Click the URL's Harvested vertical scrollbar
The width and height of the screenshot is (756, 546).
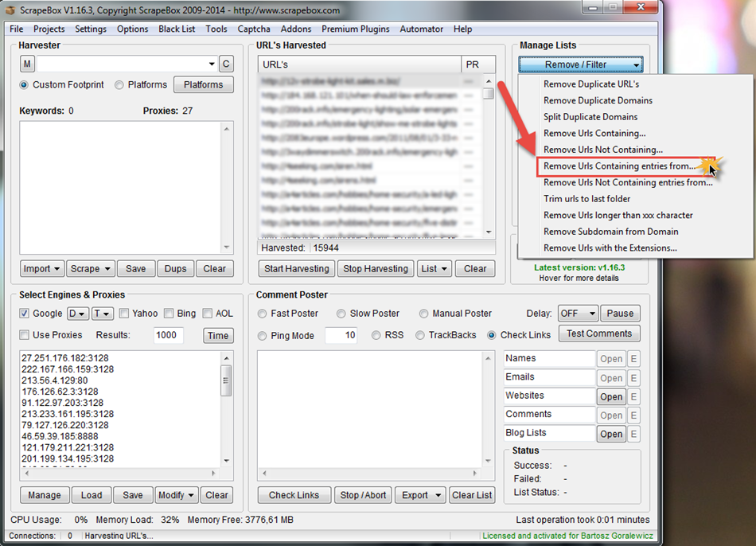coord(489,156)
